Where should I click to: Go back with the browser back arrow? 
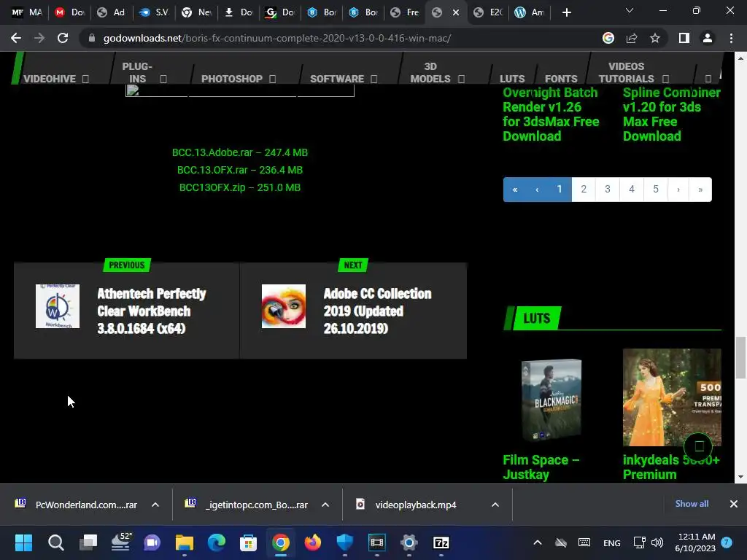point(16,38)
